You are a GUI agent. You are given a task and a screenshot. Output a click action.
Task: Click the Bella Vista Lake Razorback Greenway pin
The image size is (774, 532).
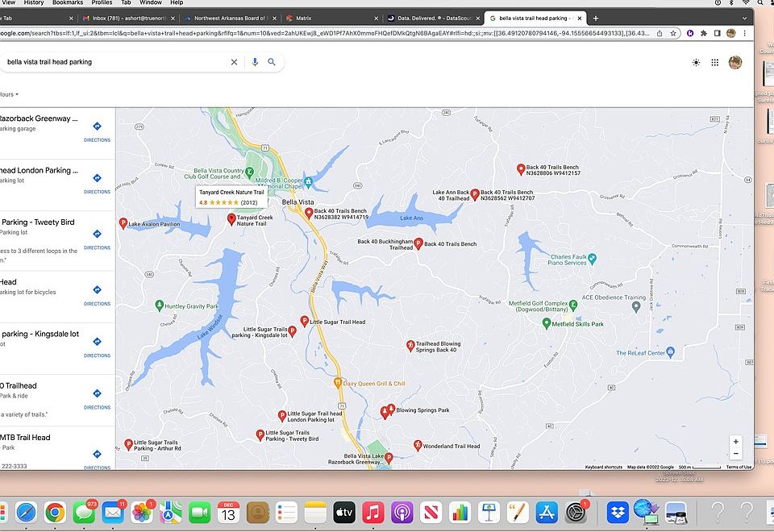389,458
